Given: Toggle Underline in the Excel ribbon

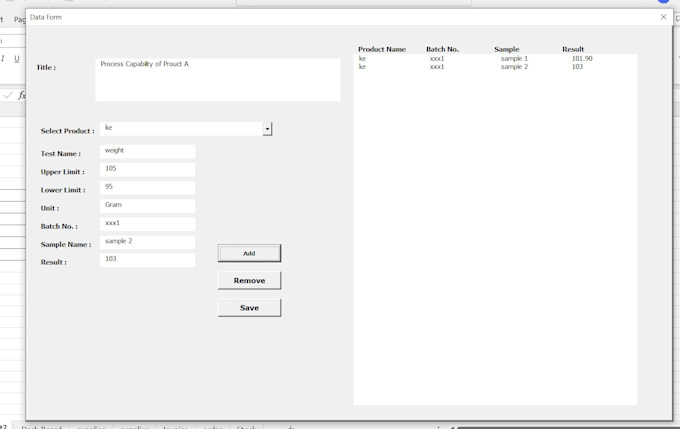Looking at the screenshot, I should [x=17, y=59].
